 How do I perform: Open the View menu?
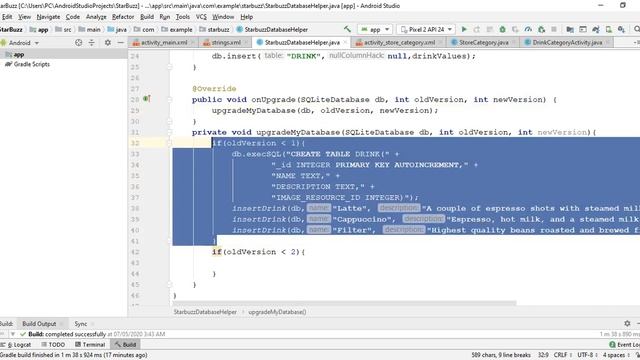click(24, 17)
